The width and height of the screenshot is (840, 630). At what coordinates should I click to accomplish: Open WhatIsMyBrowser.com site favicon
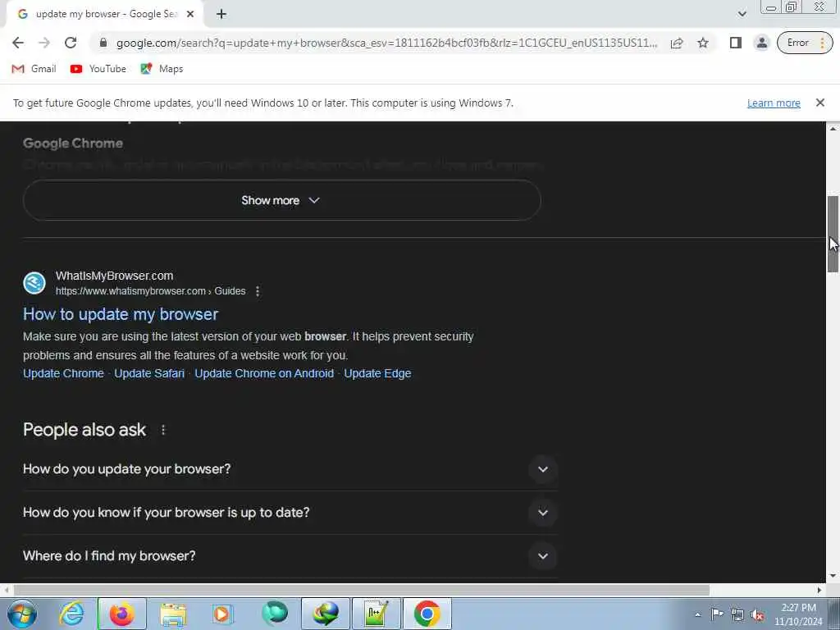[x=34, y=283]
